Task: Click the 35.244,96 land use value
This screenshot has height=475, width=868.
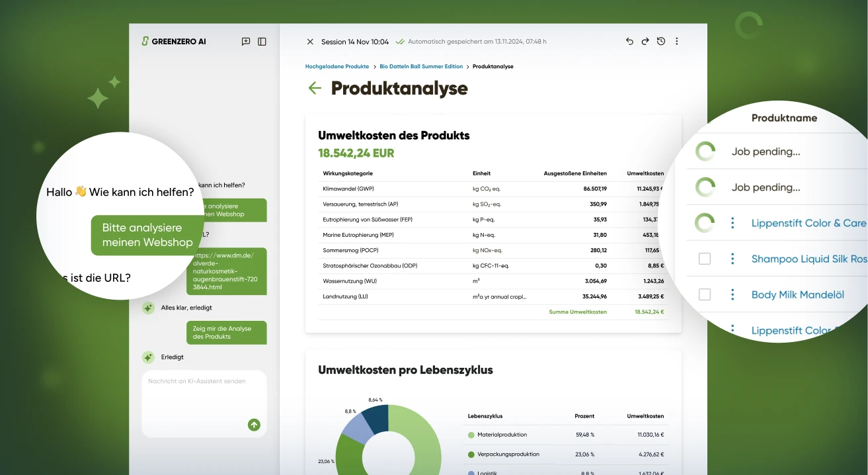Action: (595, 296)
